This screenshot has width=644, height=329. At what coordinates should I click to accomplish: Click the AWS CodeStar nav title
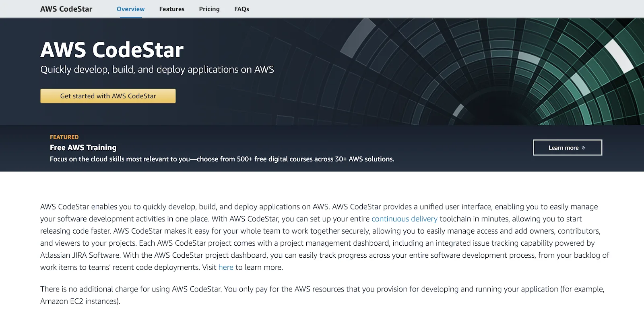point(66,9)
